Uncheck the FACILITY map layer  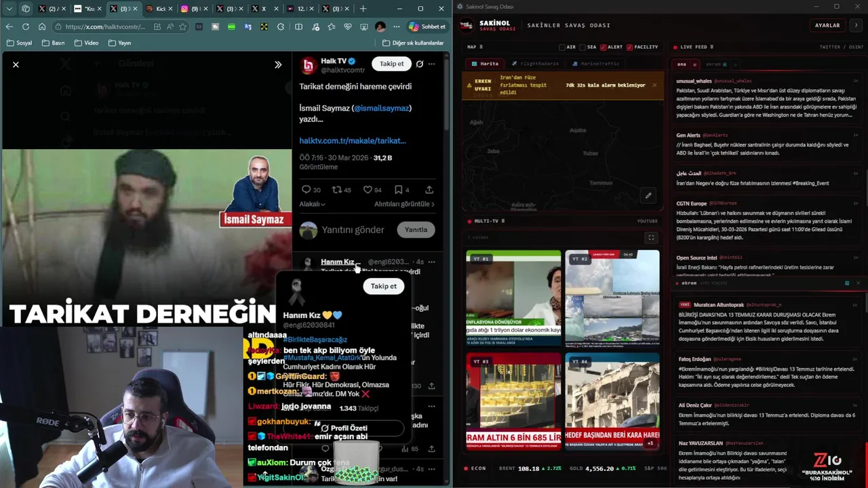pos(630,47)
